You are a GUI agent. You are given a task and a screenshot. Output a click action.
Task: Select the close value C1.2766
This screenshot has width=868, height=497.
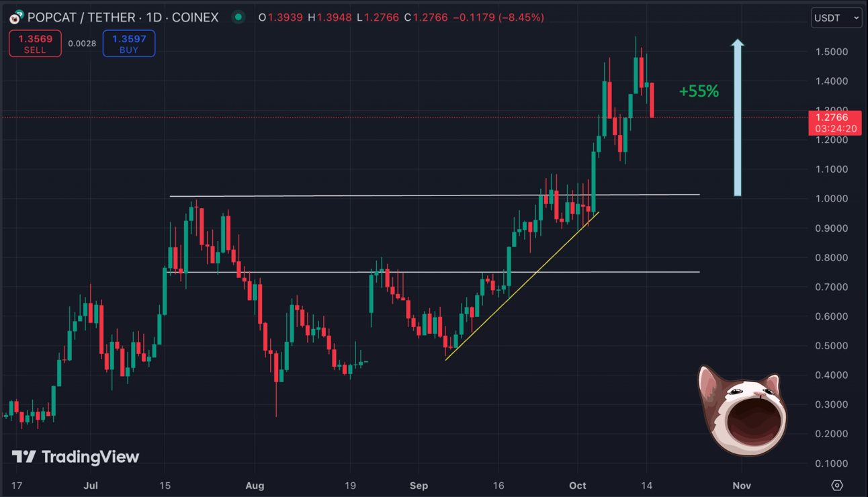[x=427, y=17]
